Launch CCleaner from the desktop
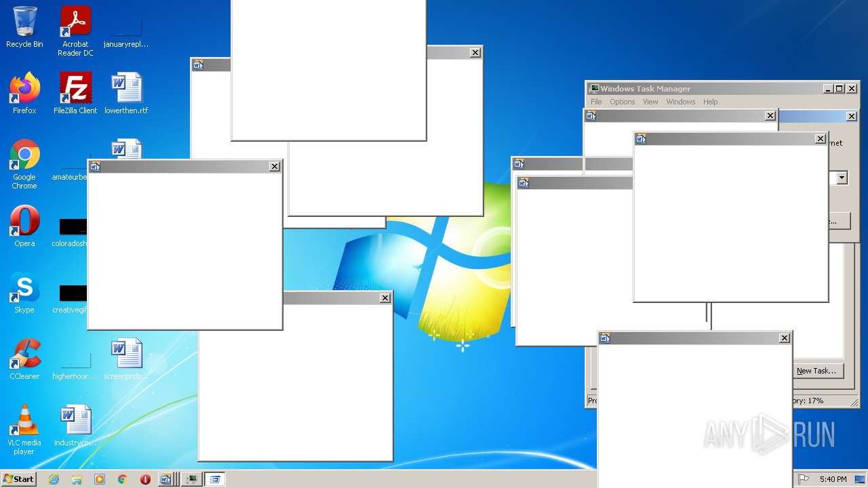 [24, 359]
